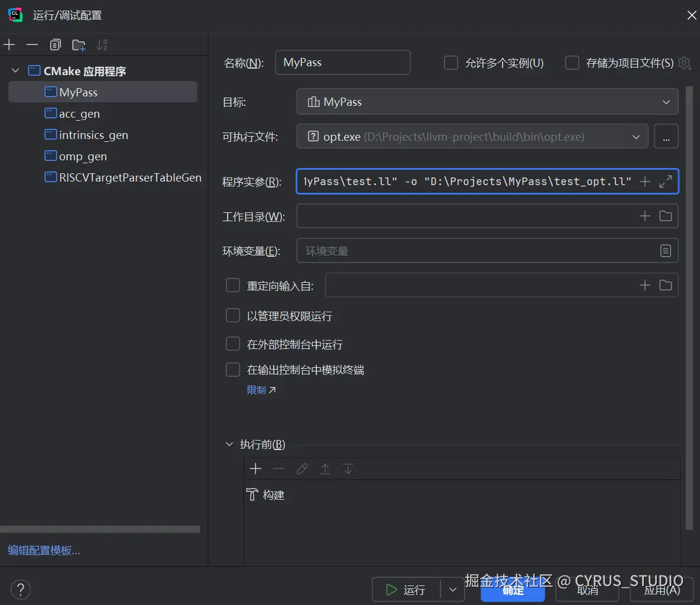
Task: Click the settings panel vertical scrollbar
Action: (689, 308)
